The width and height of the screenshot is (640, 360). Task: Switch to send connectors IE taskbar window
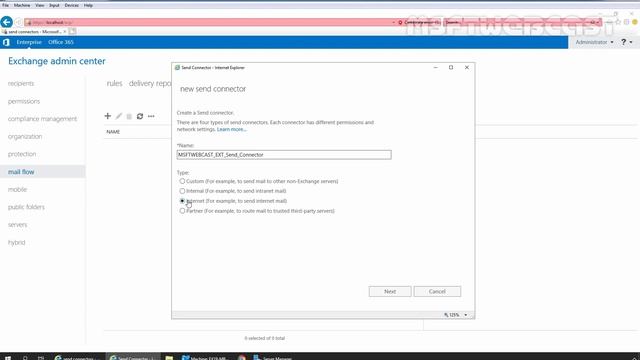tap(78, 357)
